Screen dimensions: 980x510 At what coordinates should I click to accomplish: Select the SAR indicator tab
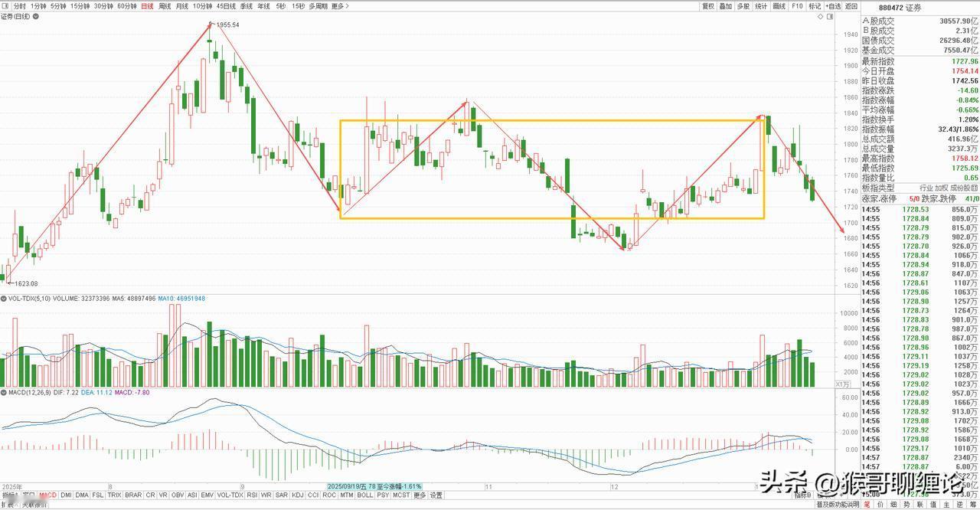point(282,495)
